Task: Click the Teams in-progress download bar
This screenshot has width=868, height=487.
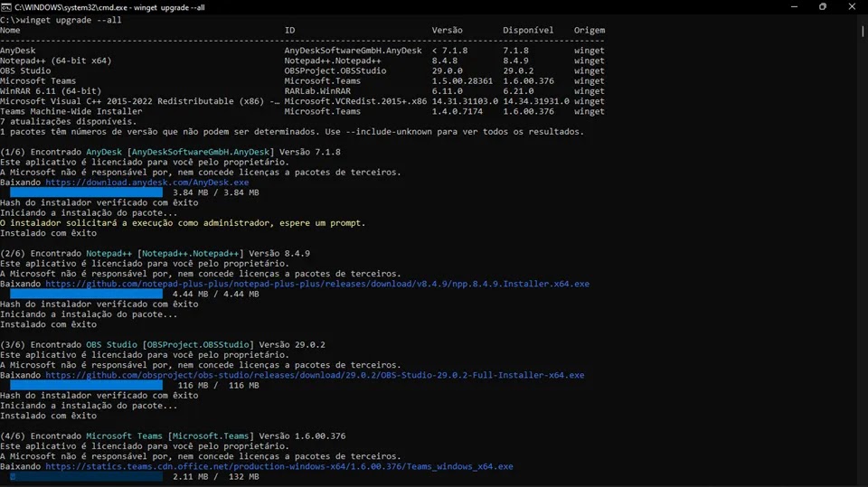Action: click(x=86, y=476)
